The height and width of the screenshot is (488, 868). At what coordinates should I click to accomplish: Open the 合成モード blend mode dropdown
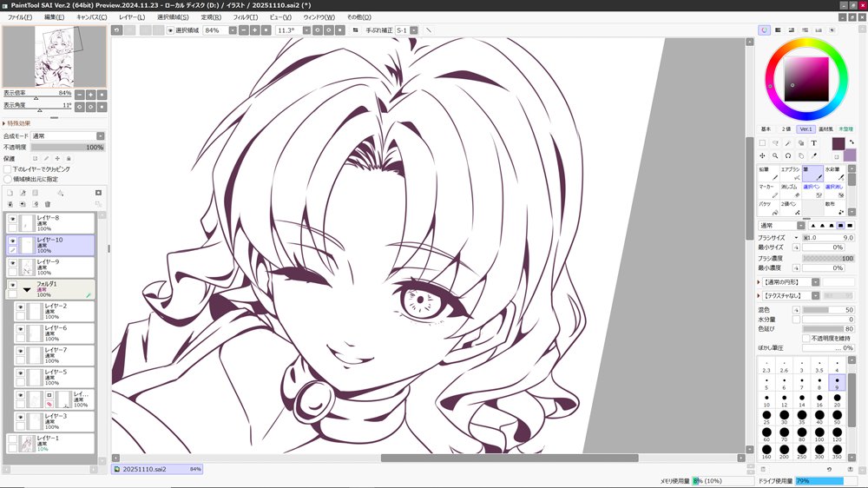click(x=100, y=135)
